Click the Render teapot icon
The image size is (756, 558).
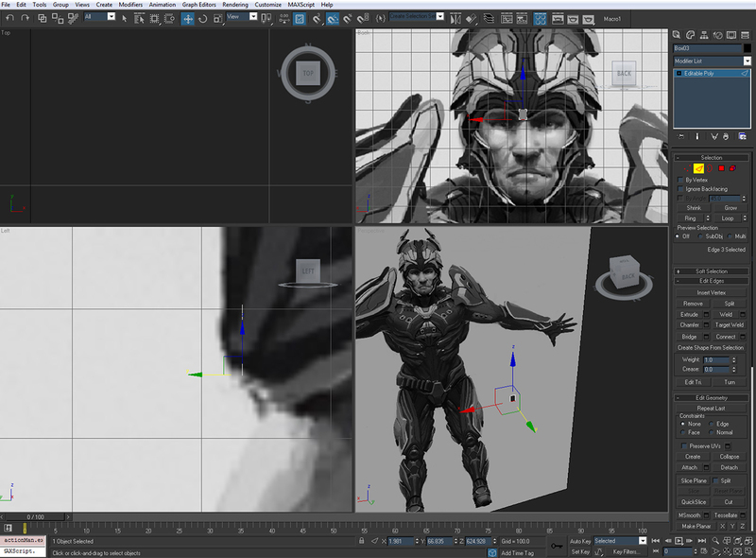pos(588,19)
